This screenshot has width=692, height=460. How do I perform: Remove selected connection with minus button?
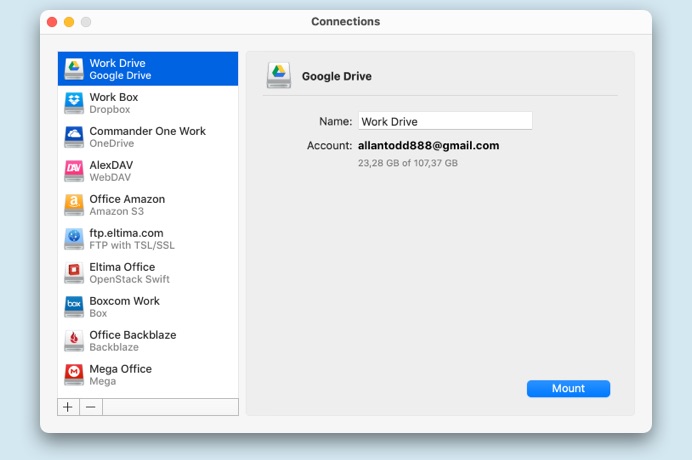[x=91, y=407]
